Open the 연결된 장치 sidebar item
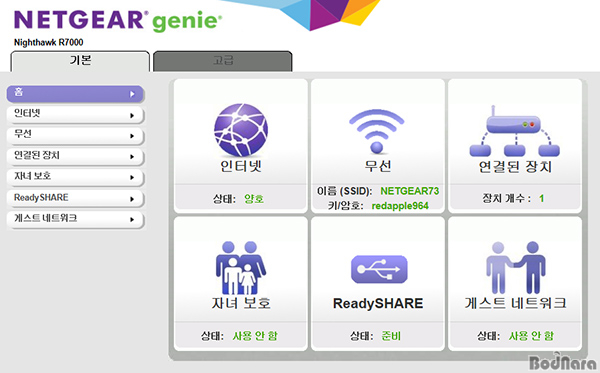The width and height of the screenshot is (600, 373). point(75,156)
